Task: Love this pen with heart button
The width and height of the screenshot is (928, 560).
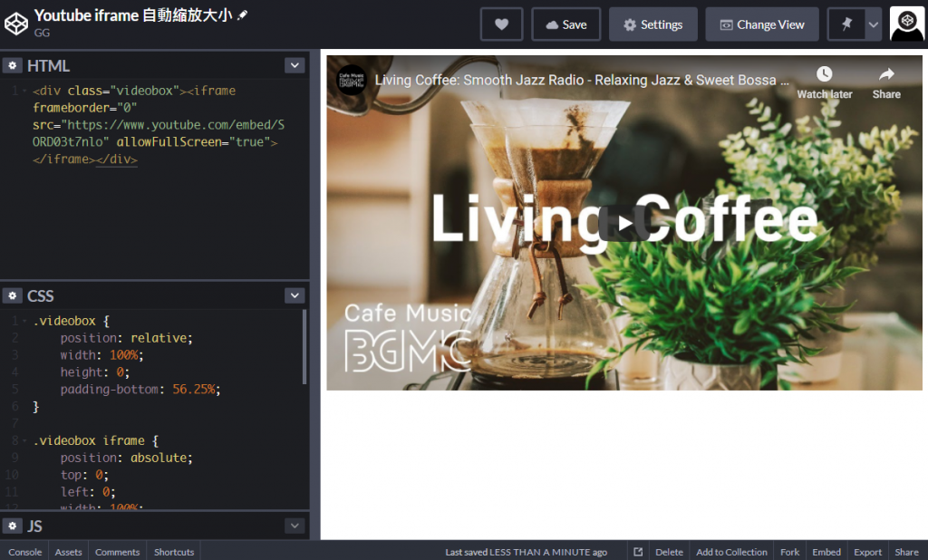Action: 501,24
